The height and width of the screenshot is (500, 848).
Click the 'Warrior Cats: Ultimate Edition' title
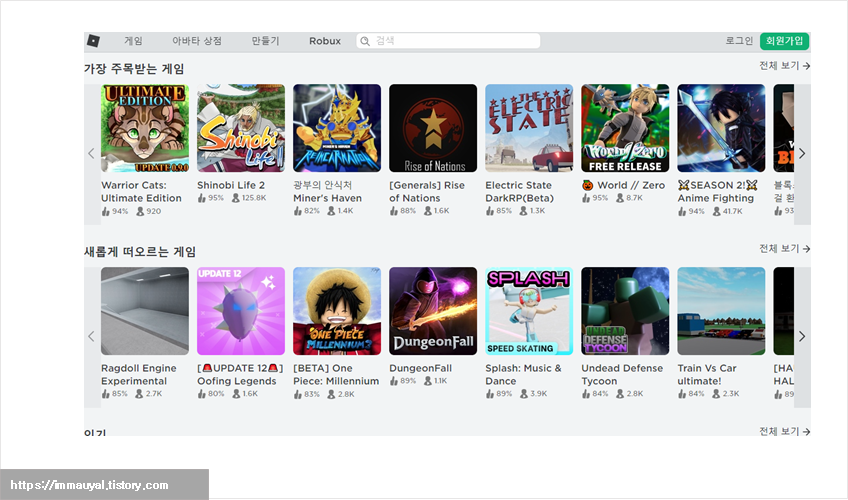(x=141, y=191)
